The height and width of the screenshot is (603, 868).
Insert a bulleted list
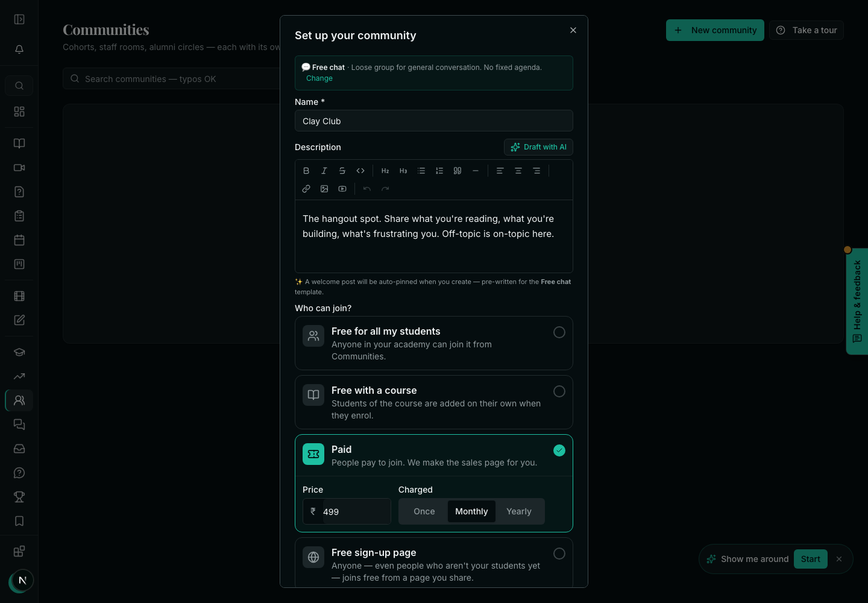click(421, 171)
